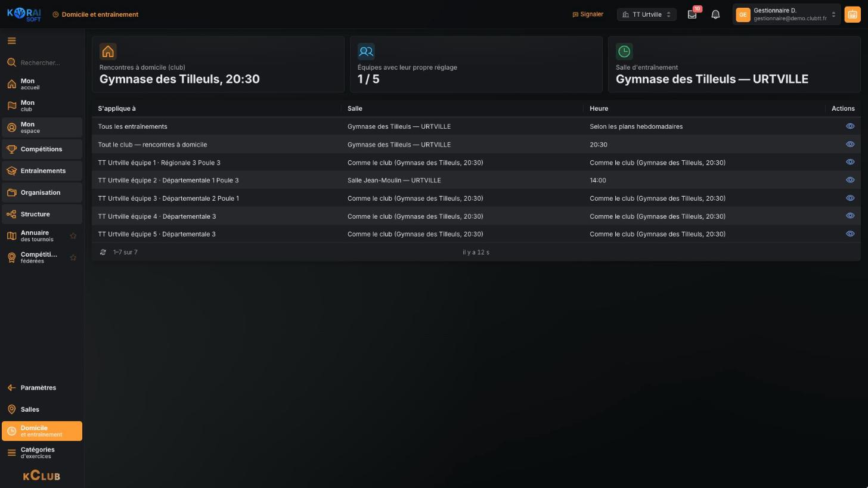Star the Annuaire des tournois favorite
The height and width of the screenshot is (488, 868).
point(73,236)
